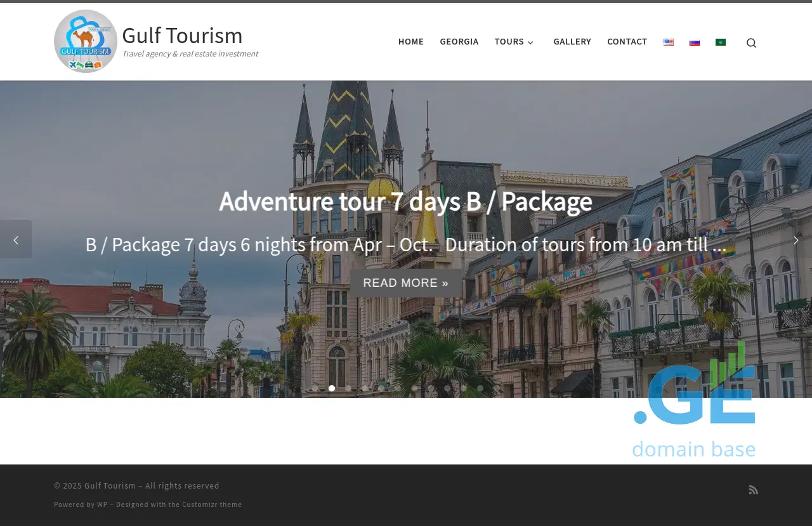Go to previous slide with left arrow
Viewport: 812px width, 526px height.
(16, 240)
